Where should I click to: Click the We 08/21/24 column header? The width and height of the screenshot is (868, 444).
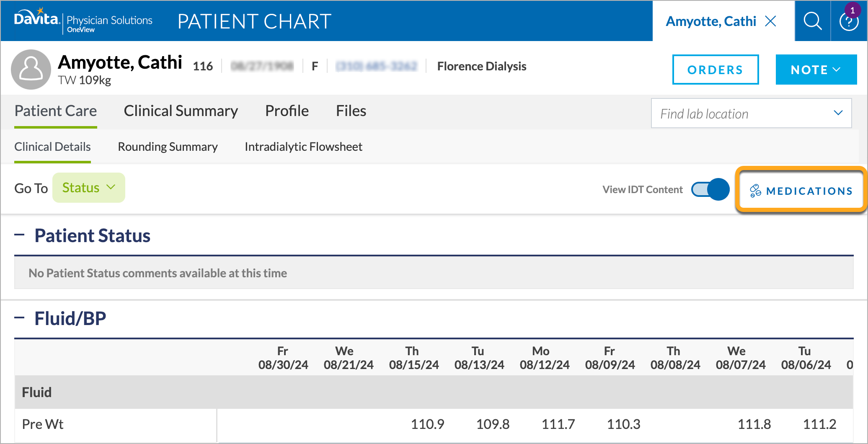[x=349, y=358]
